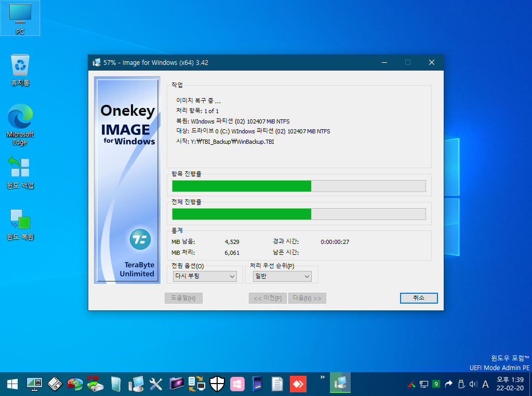
Task: Open the black-and-white shield taskbar icon
Action: point(217,384)
